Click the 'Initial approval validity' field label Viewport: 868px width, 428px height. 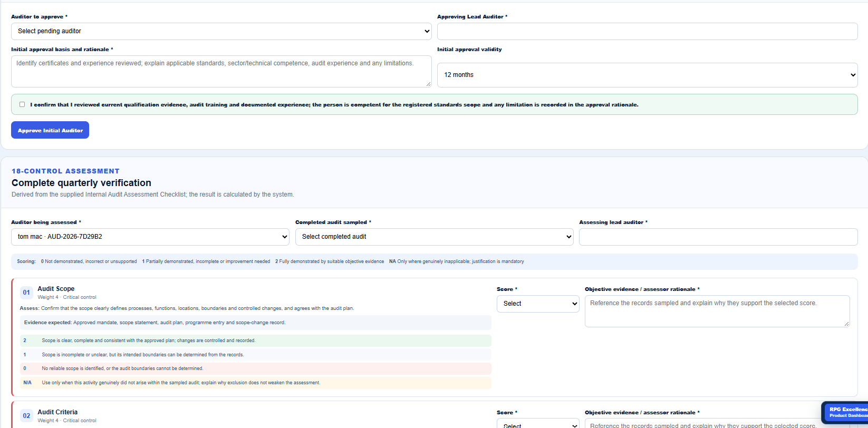469,50
